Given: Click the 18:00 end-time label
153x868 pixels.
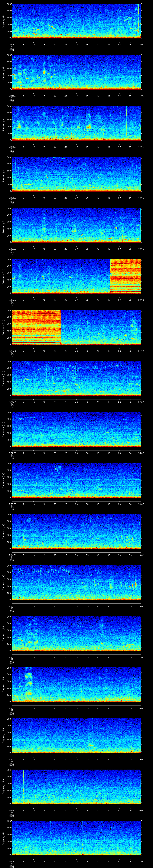Looking at the screenshot, I should 141,198.
